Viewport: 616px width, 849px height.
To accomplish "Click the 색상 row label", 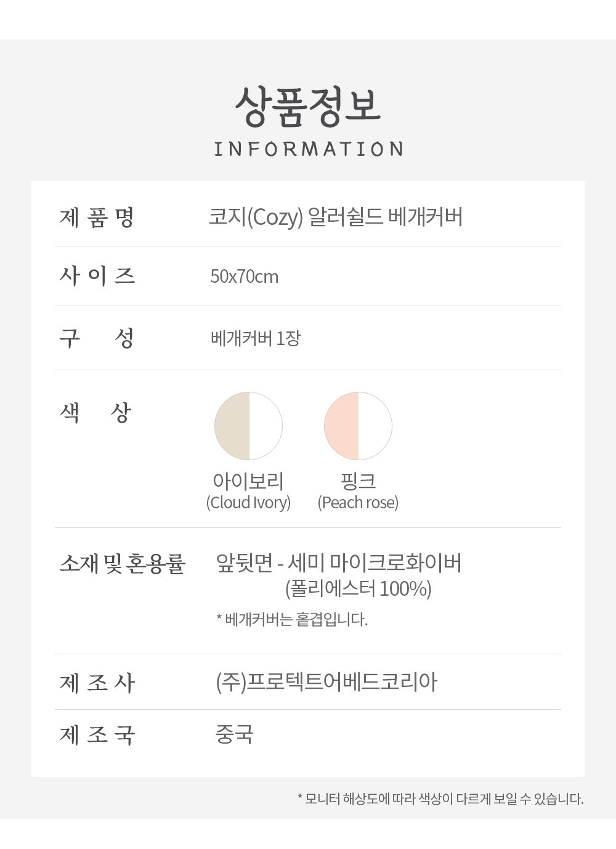I will pyautogui.click(x=95, y=412).
